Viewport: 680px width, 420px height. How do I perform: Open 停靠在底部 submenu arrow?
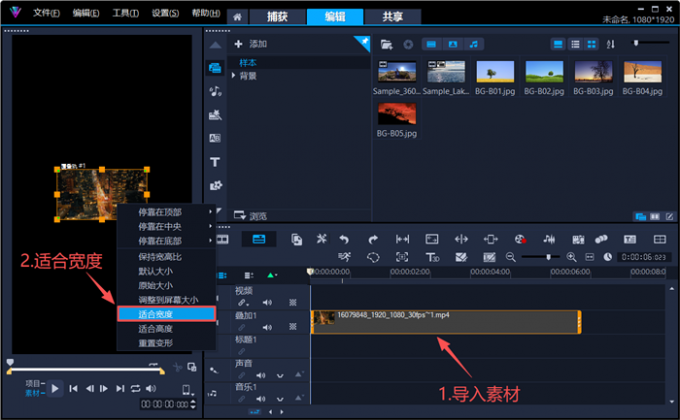(x=210, y=240)
